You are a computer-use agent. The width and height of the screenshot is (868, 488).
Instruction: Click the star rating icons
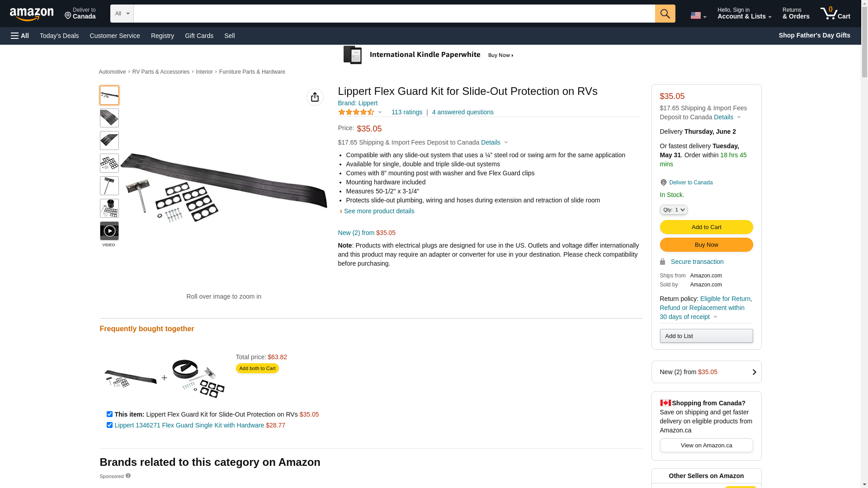356,112
